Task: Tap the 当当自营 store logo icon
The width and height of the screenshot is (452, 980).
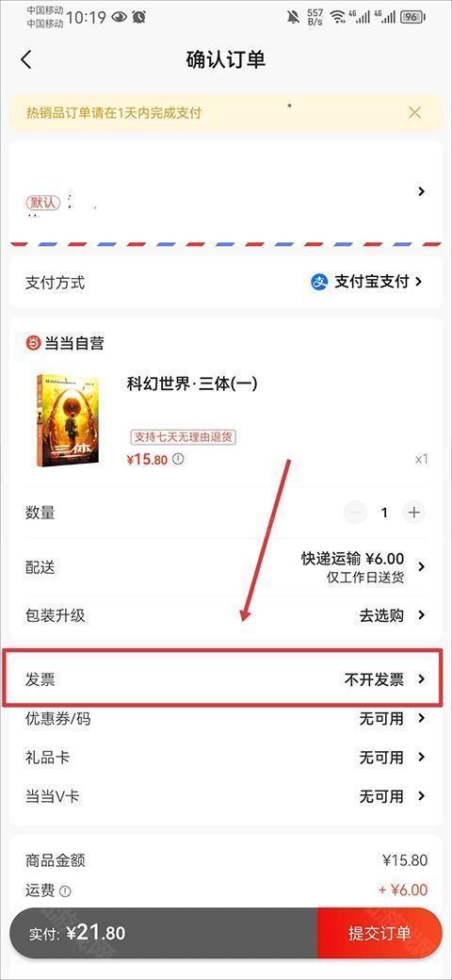Action: tap(33, 342)
